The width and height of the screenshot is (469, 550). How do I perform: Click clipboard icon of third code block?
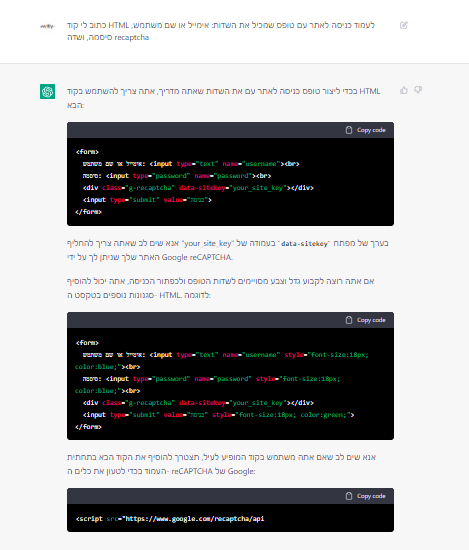click(x=349, y=496)
